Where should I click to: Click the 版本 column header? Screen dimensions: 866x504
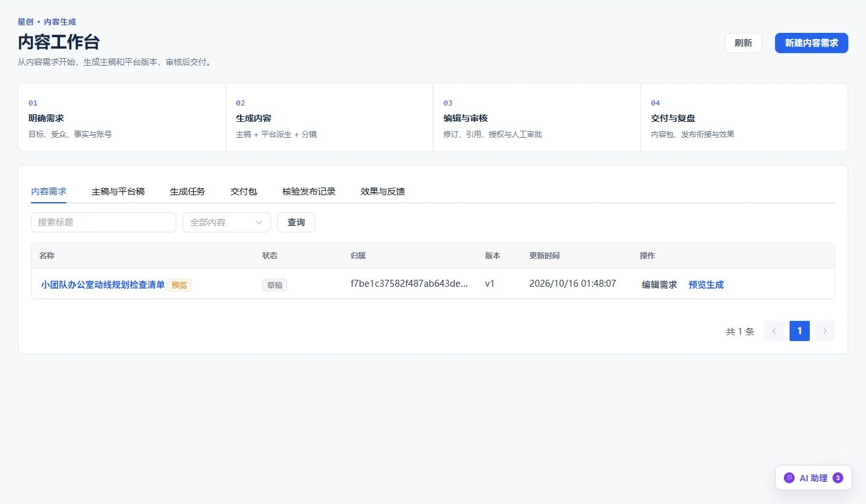493,256
